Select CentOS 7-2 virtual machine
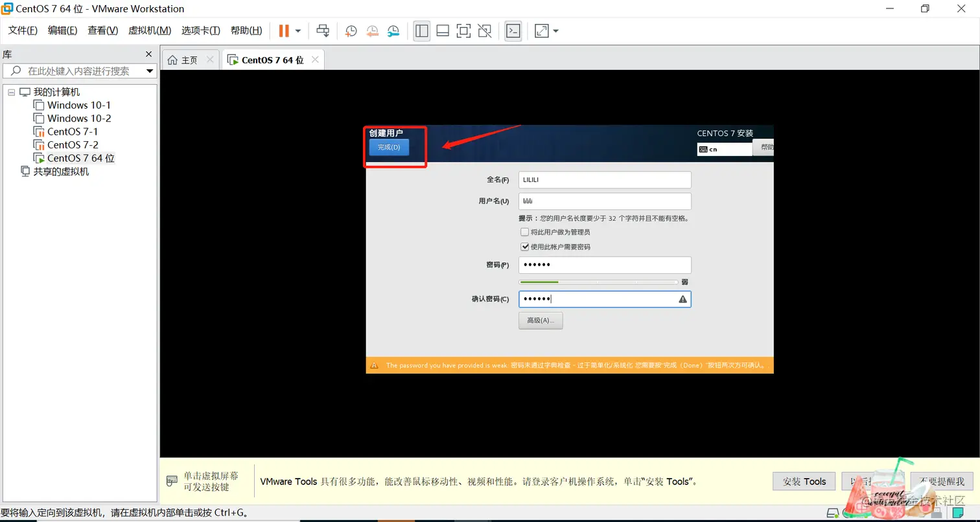This screenshot has width=980, height=522. point(73,144)
